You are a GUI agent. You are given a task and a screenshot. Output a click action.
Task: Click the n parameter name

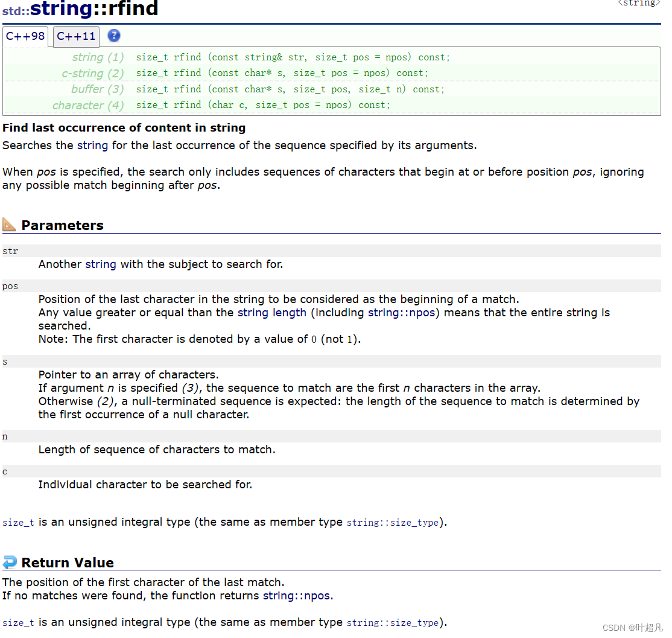pyautogui.click(x=5, y=437)
